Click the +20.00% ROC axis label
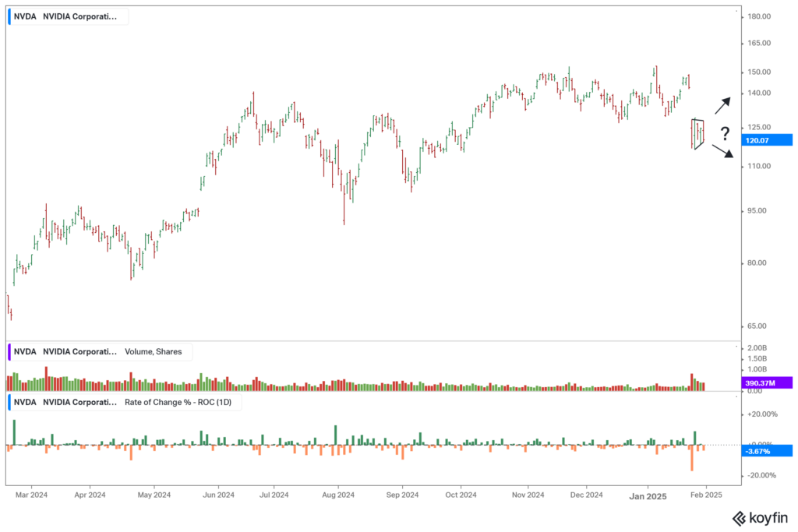The image size is (798, 532). coord(762,414)
